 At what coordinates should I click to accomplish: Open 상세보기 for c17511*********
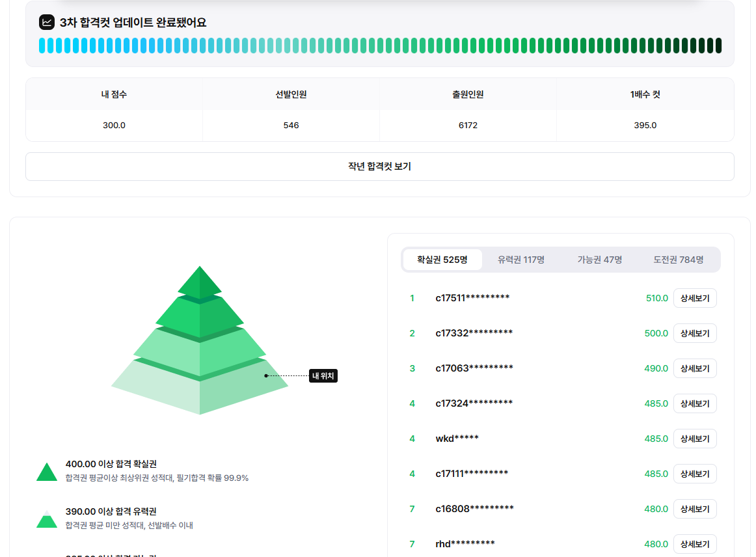pos(695,298)
